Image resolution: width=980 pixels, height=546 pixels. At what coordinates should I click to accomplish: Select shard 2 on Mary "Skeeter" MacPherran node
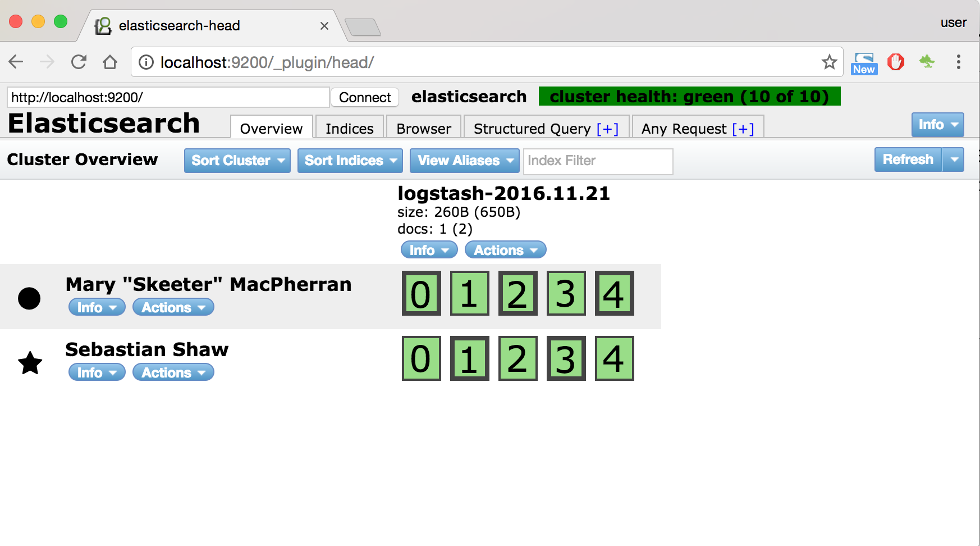tap(518, 293)
